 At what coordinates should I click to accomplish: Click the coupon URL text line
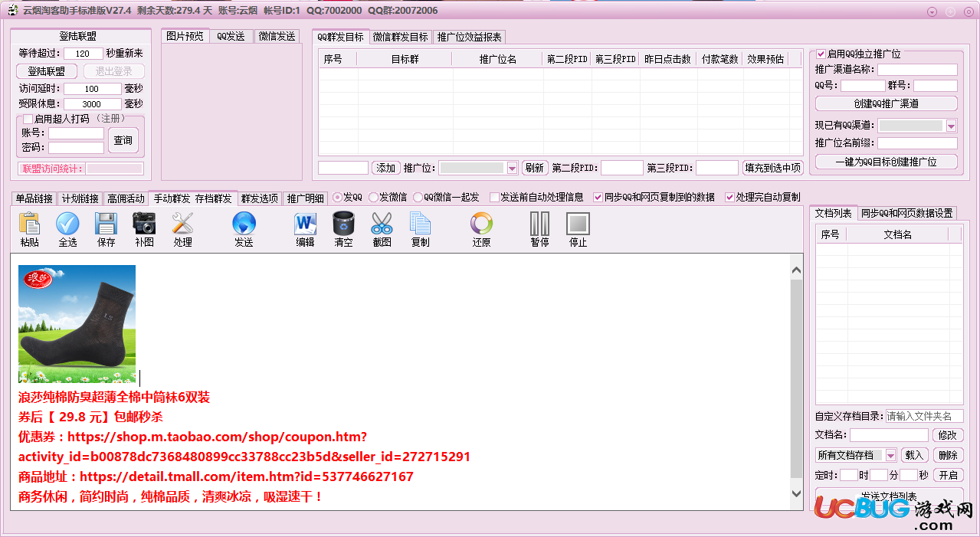point(244,447)
